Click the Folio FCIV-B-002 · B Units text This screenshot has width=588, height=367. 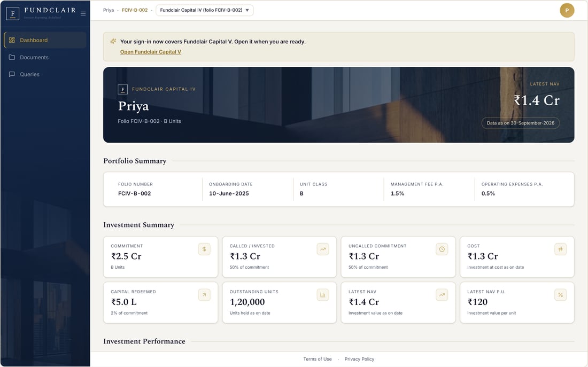point(149,121)
